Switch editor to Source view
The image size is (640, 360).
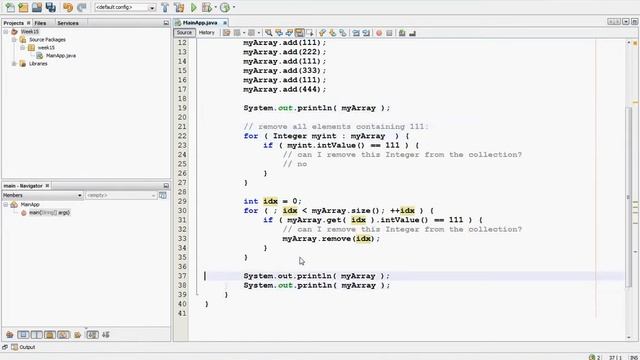(184, 33)
